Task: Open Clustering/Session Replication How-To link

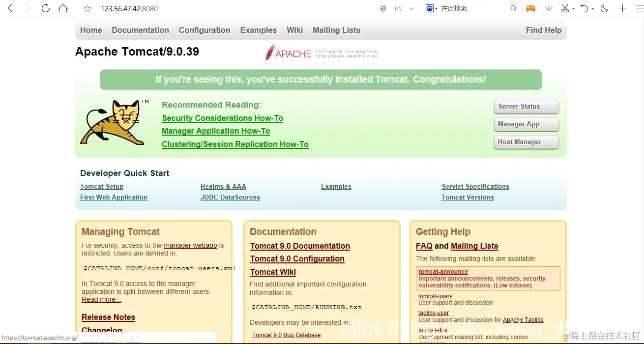Action: (x=235, y=144)
